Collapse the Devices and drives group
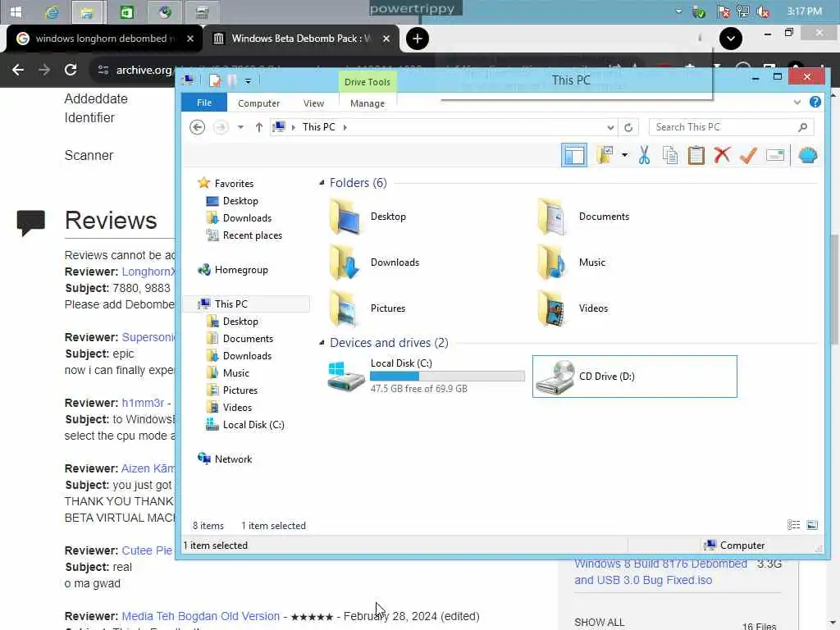Screen dimensions: 840x630 coord(322,342)
